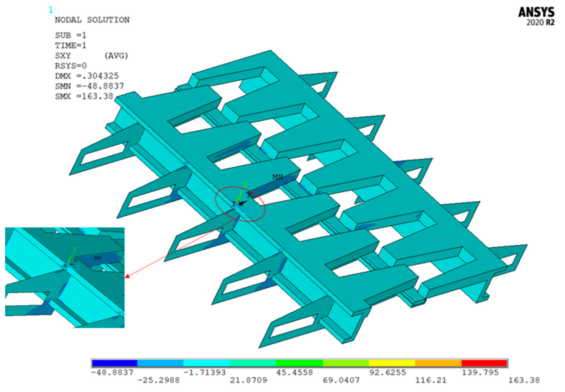This screenshot has height=392, width=565.
Task: Select the red legend color band
Action: click(484, 363)
